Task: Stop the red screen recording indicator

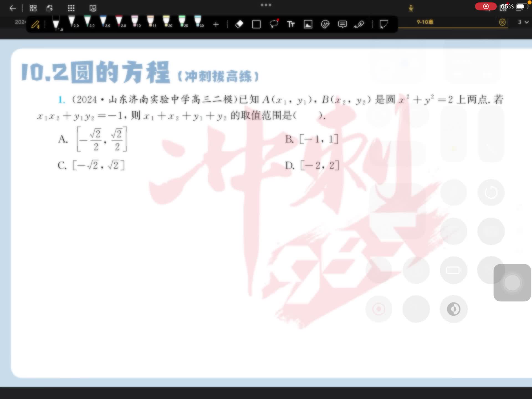Action: pos(485,6)
